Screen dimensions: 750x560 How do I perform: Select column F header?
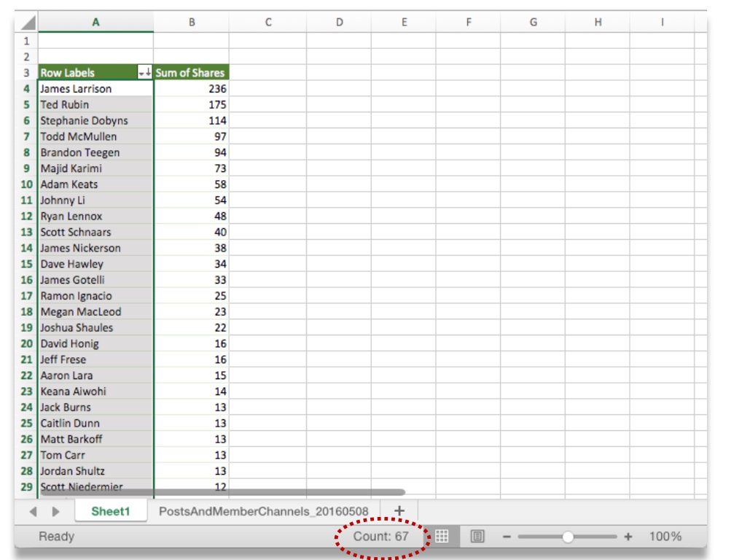(x=468, y=22)
